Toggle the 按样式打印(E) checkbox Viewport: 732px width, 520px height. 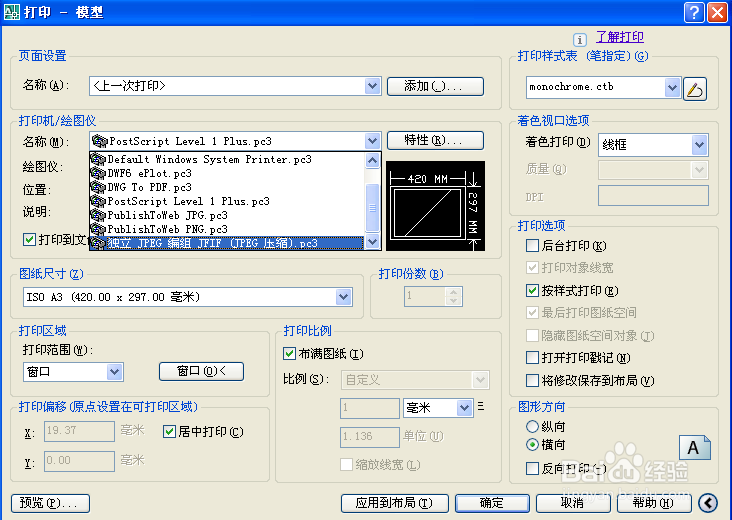pos(532,290)
